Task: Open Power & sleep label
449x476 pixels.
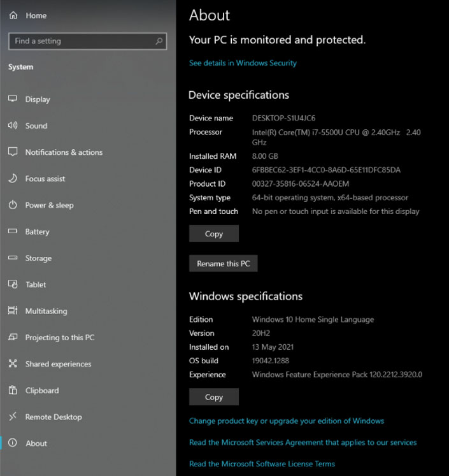Action: 50,205
